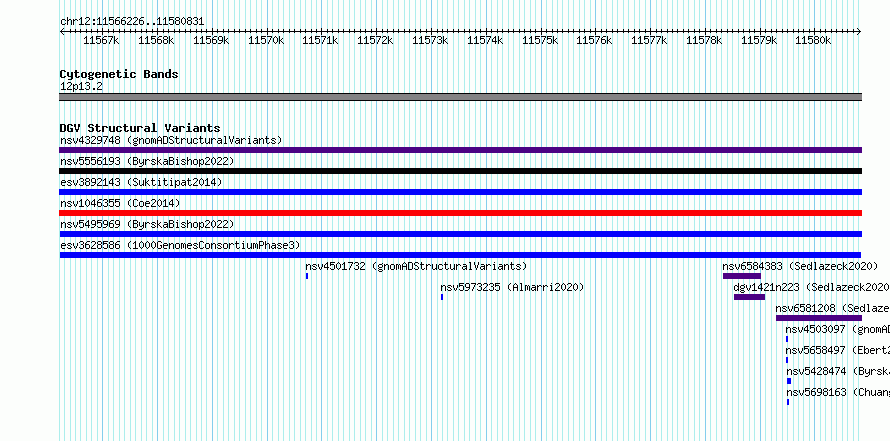Viewport: 890px width, 441px height.
Task: Click the nsv4329748 gnomADStructuralVariants label
Action: 171,140
